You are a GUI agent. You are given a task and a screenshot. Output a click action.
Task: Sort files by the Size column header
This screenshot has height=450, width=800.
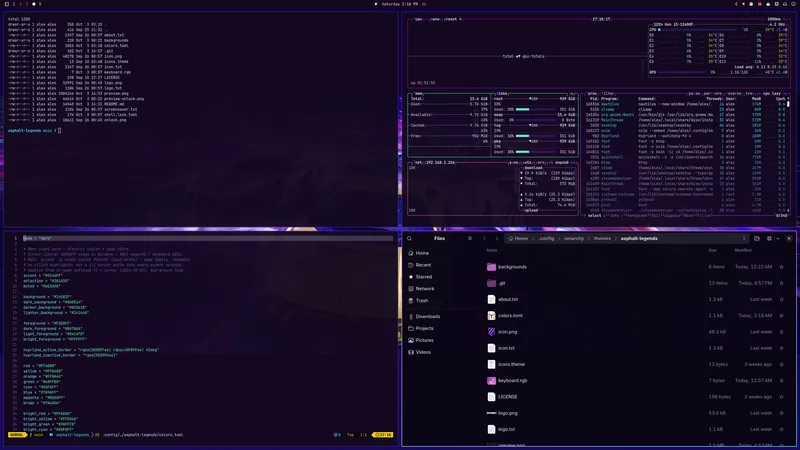click(712, 250)
